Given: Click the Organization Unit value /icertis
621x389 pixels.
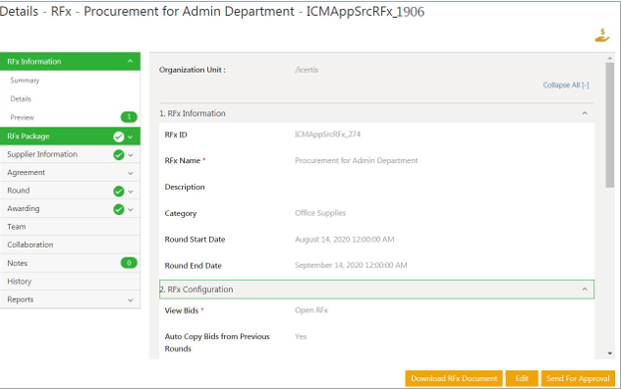Looking at the screenshot, I should (x=307, y=70).
